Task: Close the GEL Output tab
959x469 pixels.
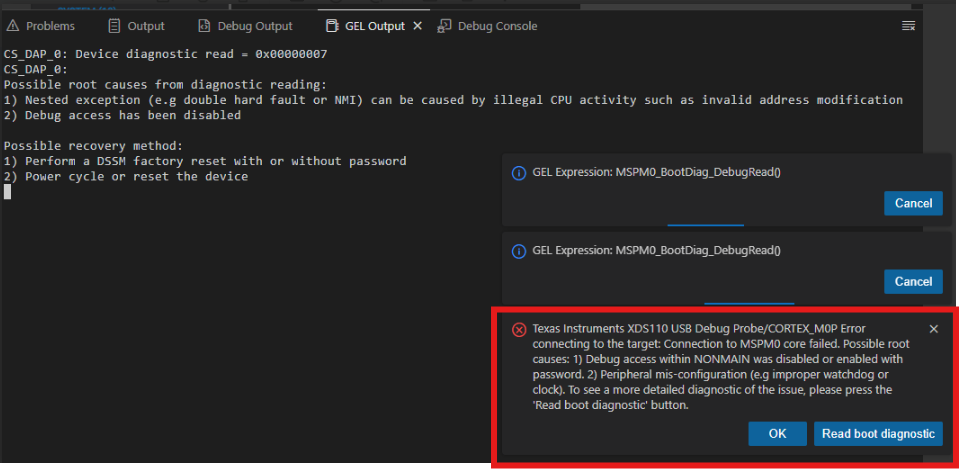Action: click(x=418, y=26)
